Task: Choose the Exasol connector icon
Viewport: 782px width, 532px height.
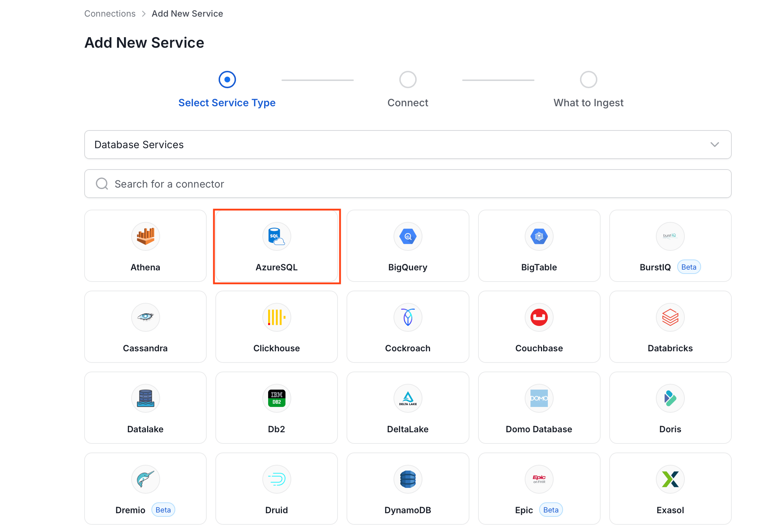Action: point(670,479)
